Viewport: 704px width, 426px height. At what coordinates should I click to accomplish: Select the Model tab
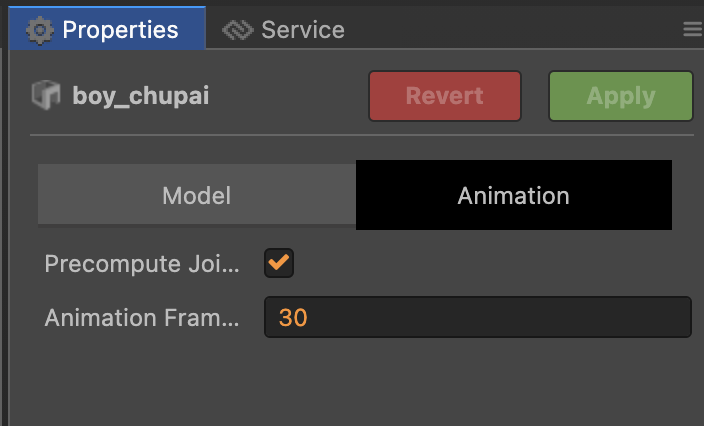[196, 195]
